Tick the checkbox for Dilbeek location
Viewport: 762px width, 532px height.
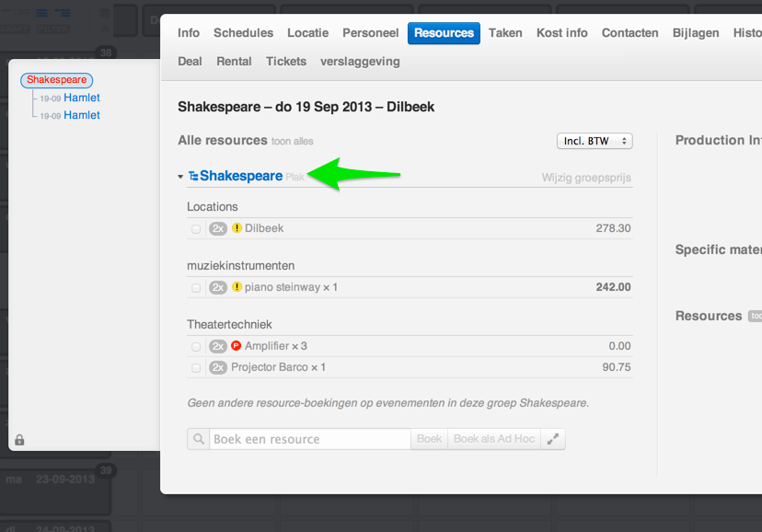point(196,229)
